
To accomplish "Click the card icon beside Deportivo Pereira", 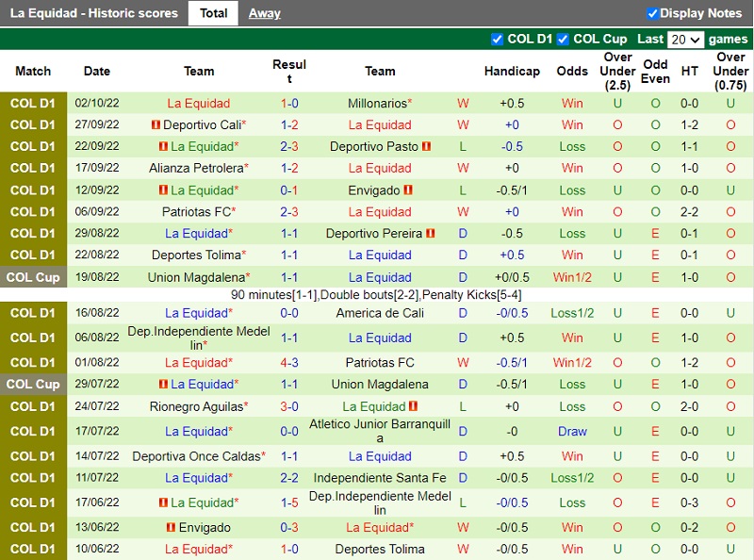I will click(x=430, y=234).
